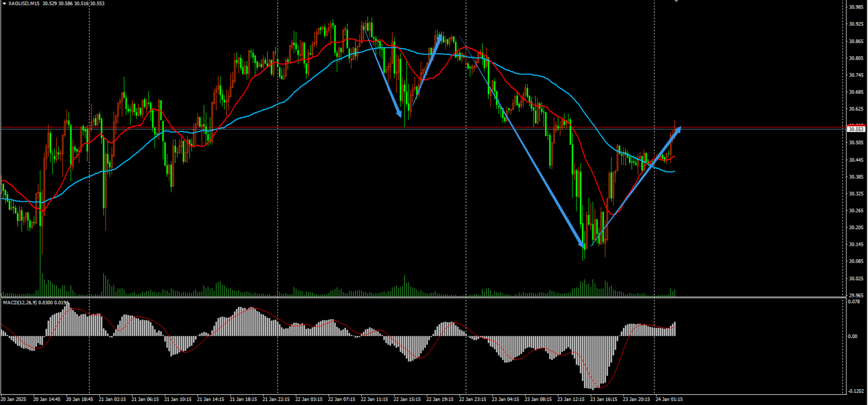868x405 pixels.
Task: Click the 30.685 price axis label
Action: point(856,92)
